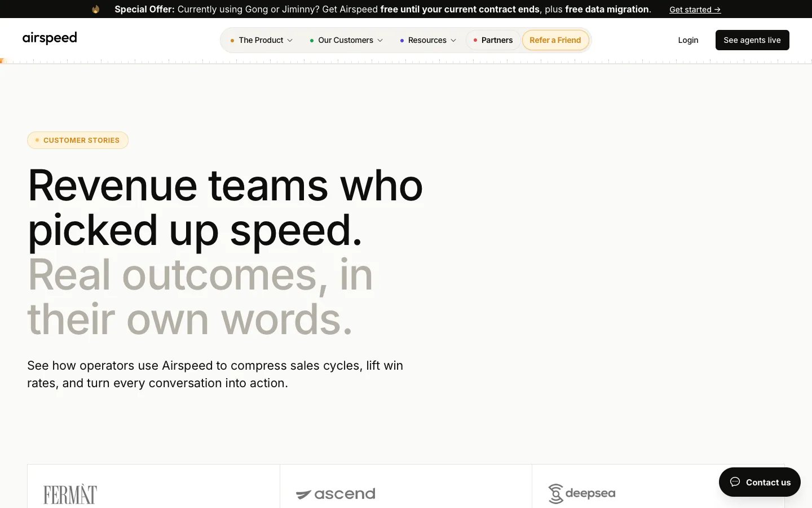Click the deepsea customer logo

pos(581,493)
